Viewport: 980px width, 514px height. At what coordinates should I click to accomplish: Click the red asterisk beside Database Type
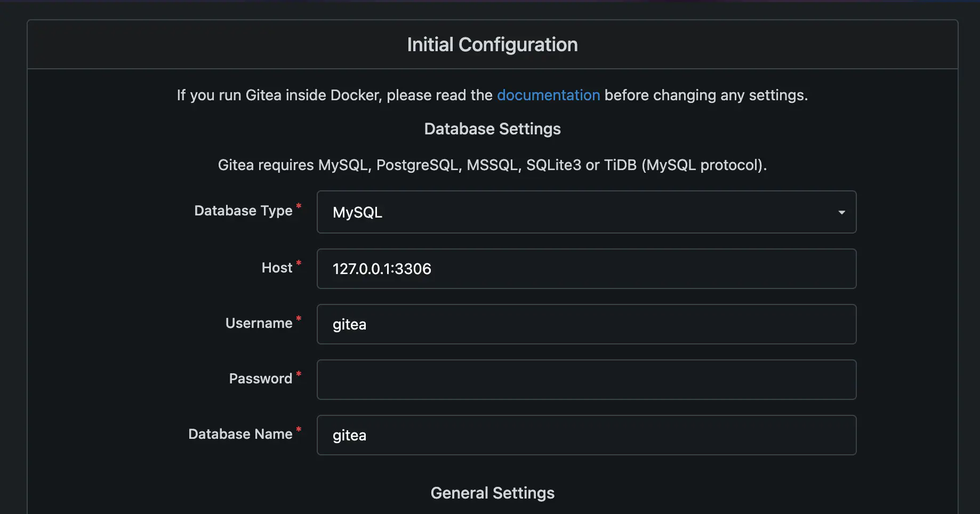coord(299,206)
